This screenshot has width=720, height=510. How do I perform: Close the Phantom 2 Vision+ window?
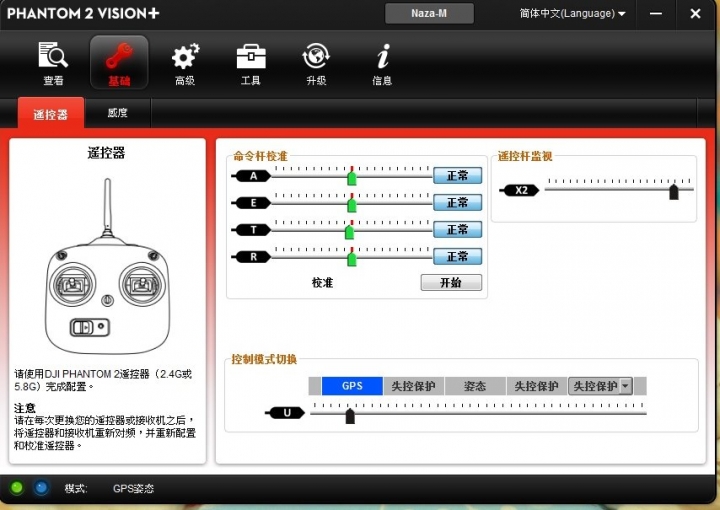[x=695, y=13]
